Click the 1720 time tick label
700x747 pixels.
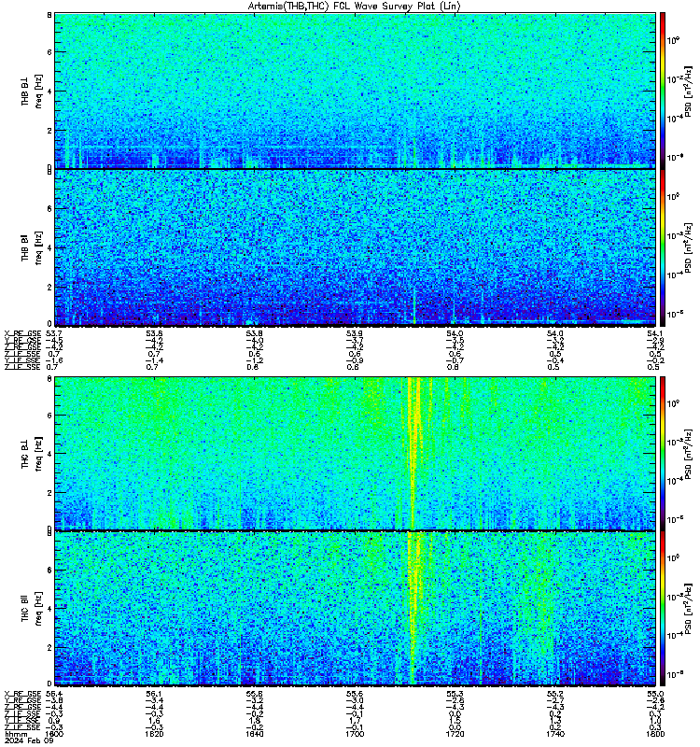(x=455, y=734)
